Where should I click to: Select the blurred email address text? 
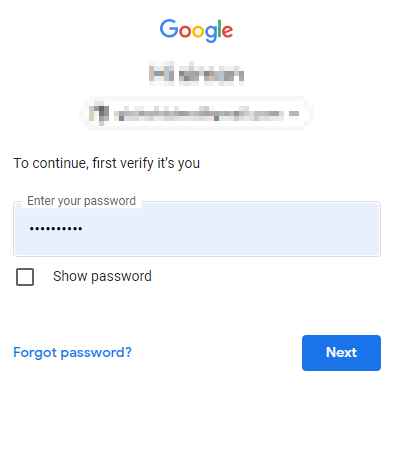point(199,115)
